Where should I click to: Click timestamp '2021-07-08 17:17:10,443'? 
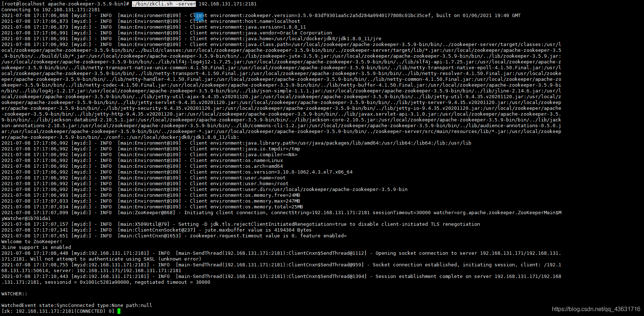(35, 276)
